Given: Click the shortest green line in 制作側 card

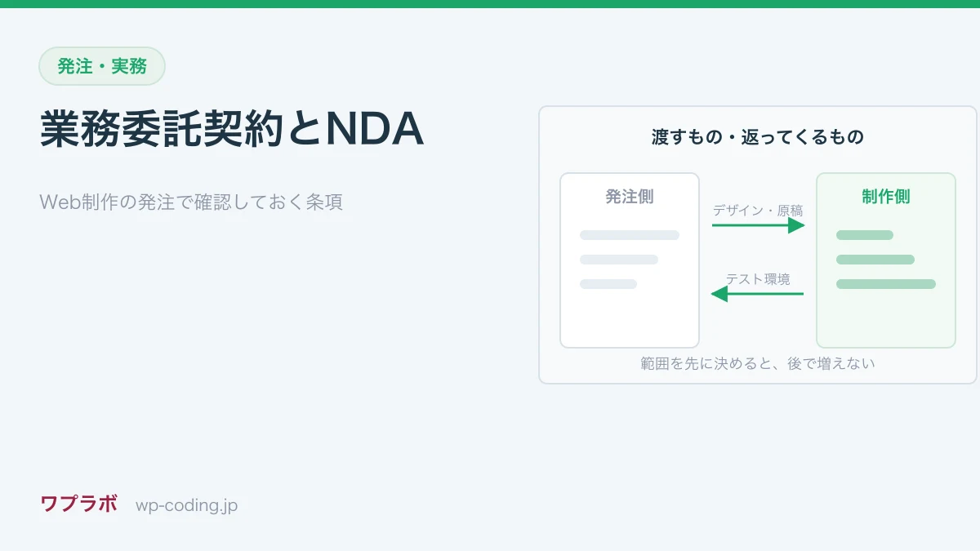Looking at the screenshot, I should click(865, 235).
